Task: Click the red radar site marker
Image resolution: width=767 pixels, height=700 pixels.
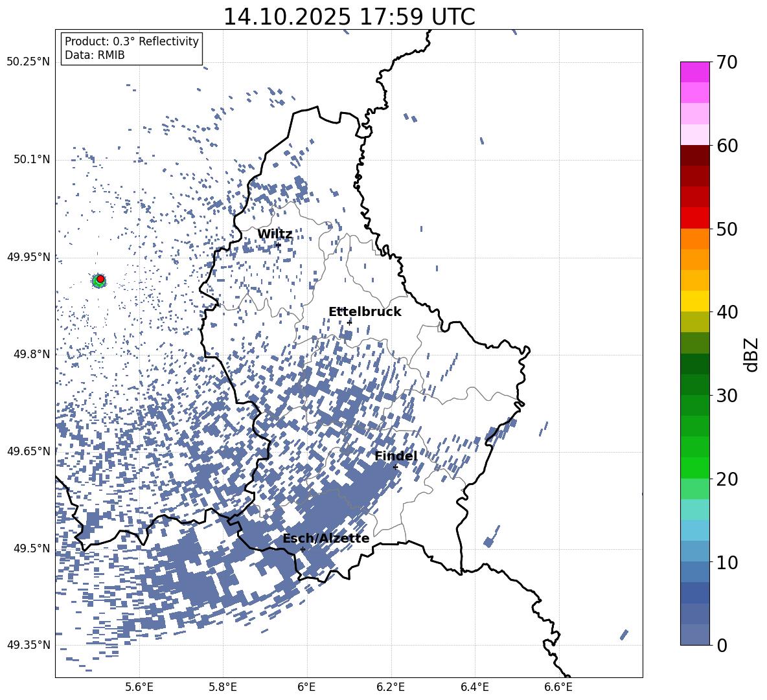Action: click(100, 279)
